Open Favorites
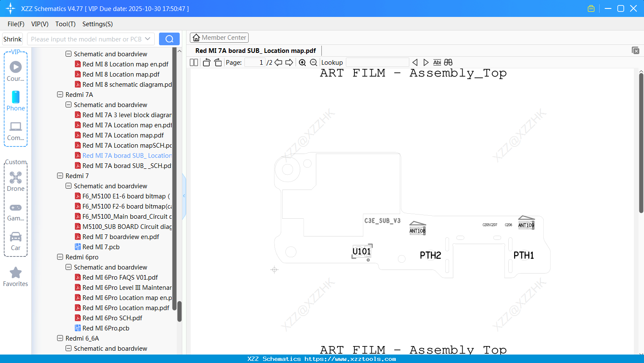Image resolution: width=644 pixels, height=363 pixels. coord(16,277)
